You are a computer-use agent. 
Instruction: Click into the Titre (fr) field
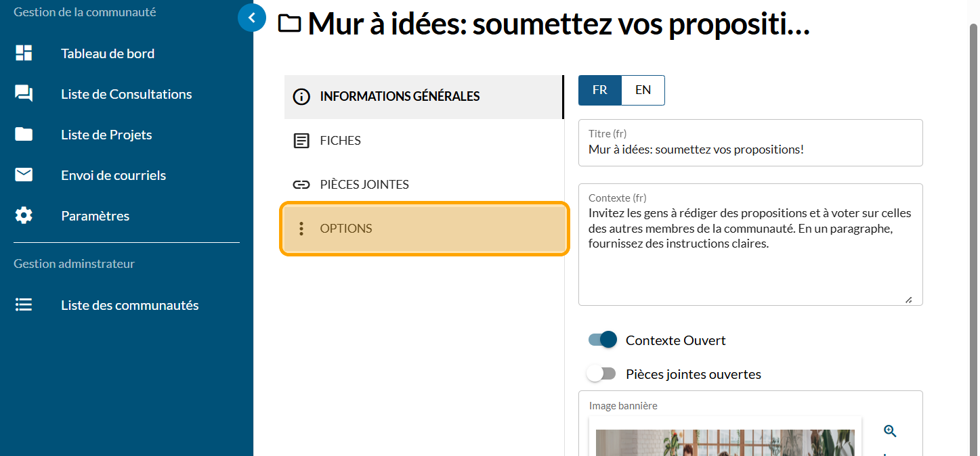pos(750,150)
